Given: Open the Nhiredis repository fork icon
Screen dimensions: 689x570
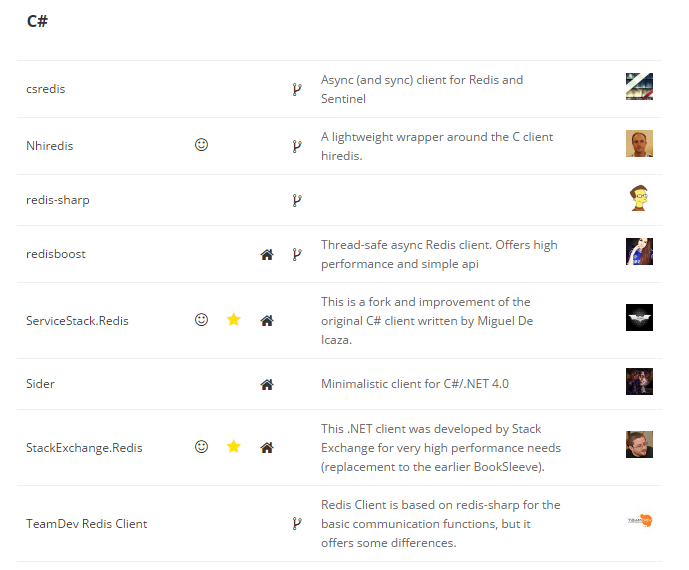Looking at the screenshot, I should [x=297, y=146].
